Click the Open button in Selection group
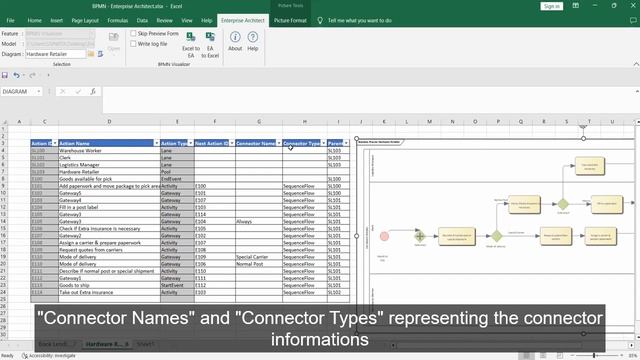Screen dimensions: 640x360 tap(113, 42)
